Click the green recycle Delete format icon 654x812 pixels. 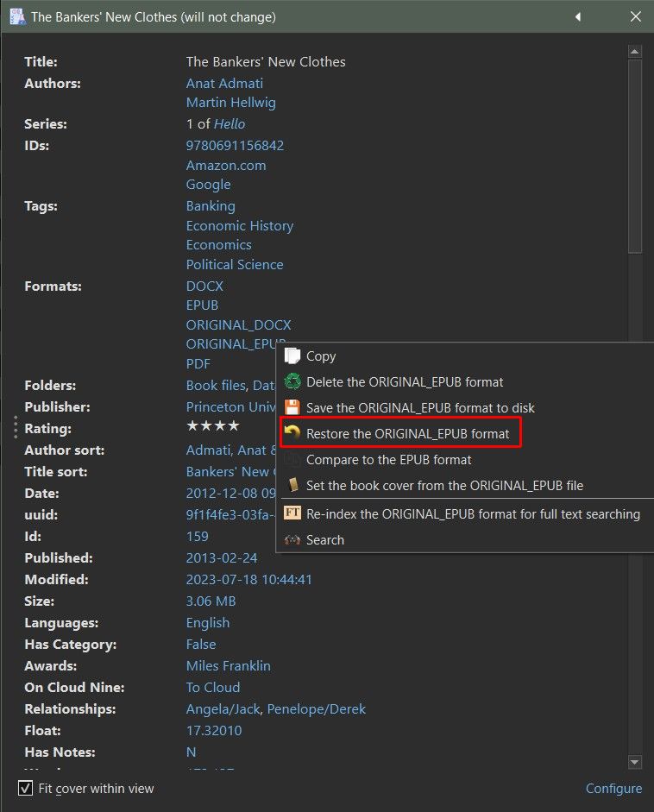[x=292, y=381]
